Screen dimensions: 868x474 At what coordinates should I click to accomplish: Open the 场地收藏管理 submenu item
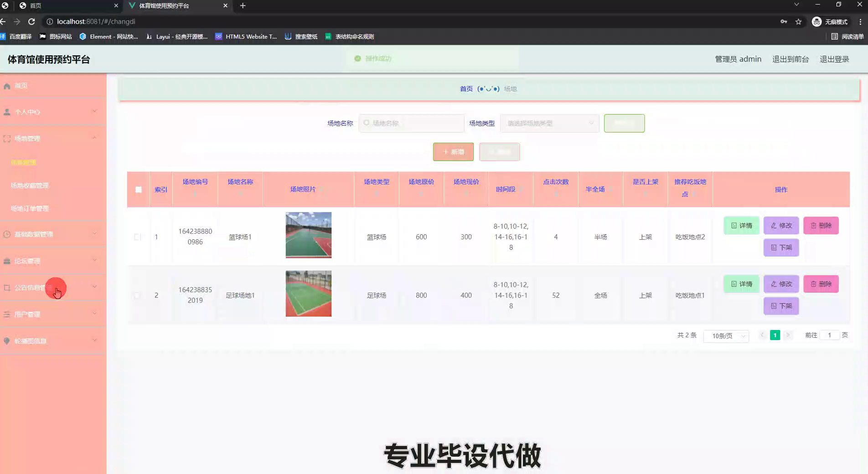click(x=30, y=185)
